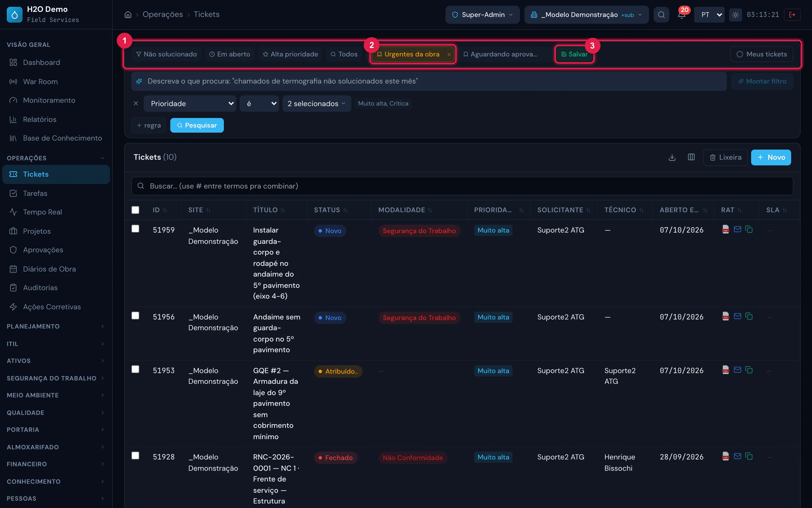Close the Urgentes da obra filter
The height and width of the screenshot is (508, 812).
[x=449, y=54]
